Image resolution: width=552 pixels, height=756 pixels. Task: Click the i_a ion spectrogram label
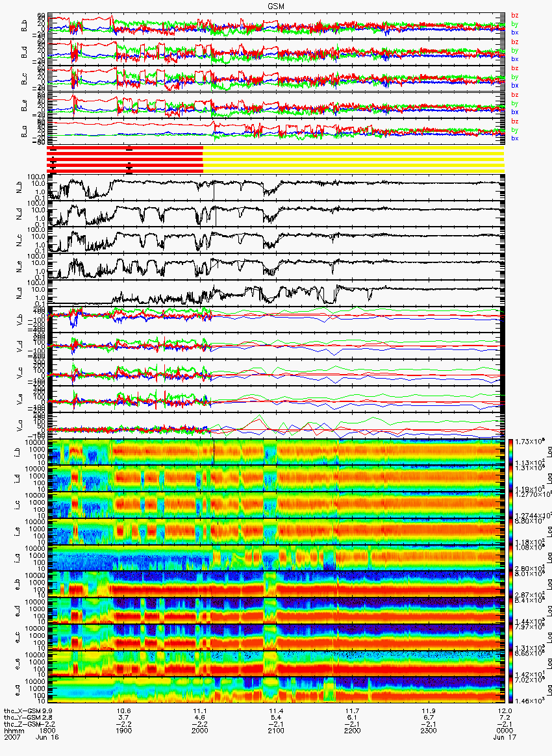coord(17,559)
